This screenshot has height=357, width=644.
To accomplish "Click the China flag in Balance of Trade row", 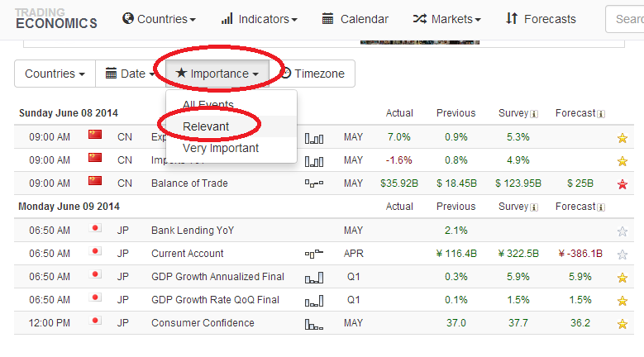I will (x=95, y=183).
